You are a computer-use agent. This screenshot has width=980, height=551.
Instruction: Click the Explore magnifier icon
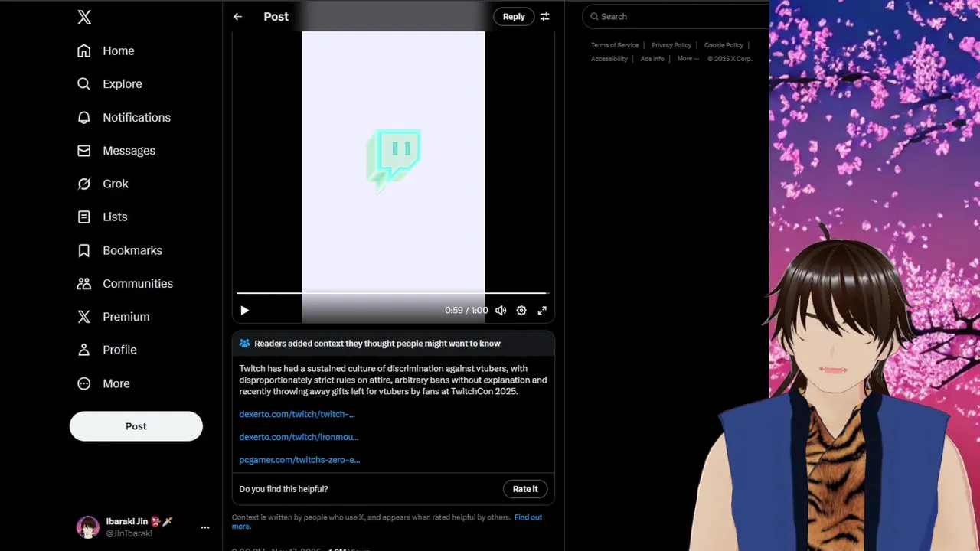tap(84, 84)
